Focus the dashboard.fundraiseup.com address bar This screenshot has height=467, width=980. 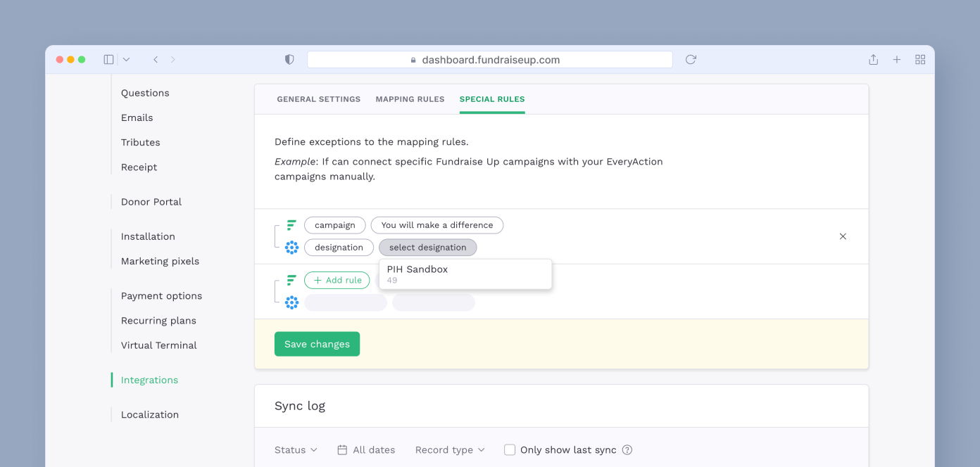490,60
